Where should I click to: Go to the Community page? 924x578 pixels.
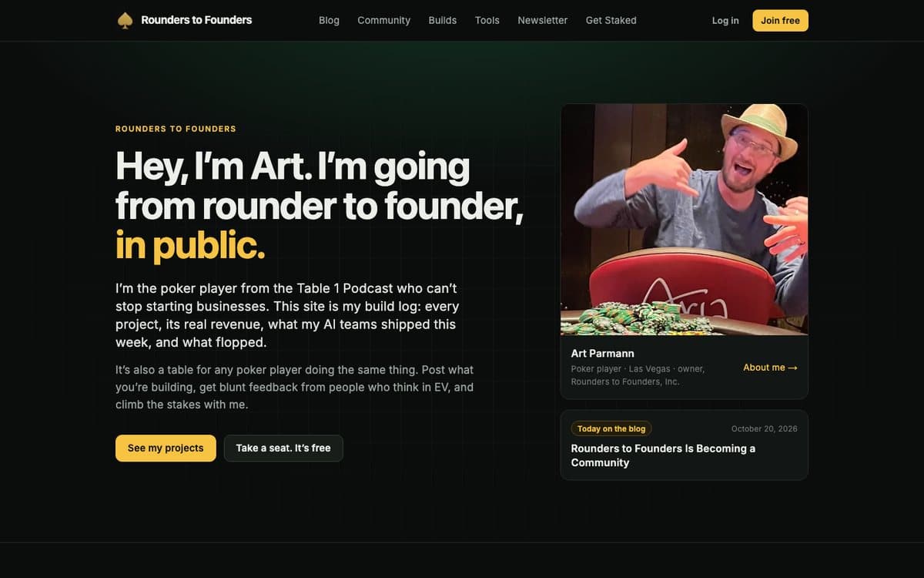(383, 20)
